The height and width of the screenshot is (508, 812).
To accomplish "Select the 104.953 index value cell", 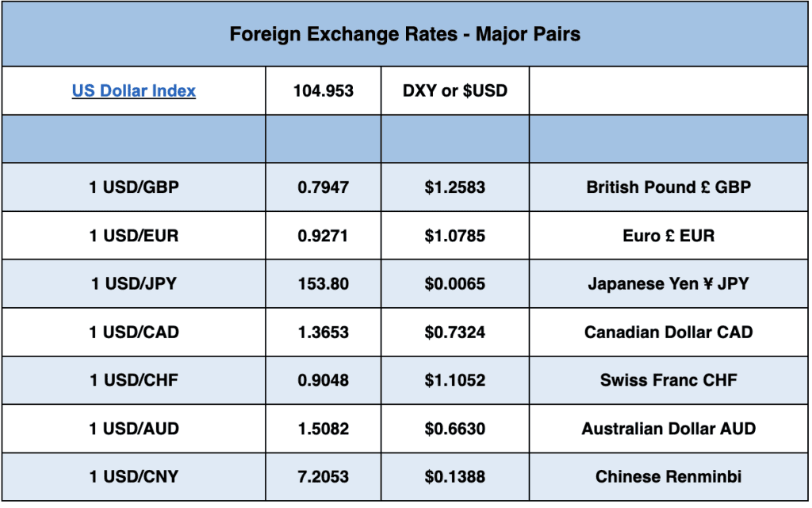I will [324, 90].
